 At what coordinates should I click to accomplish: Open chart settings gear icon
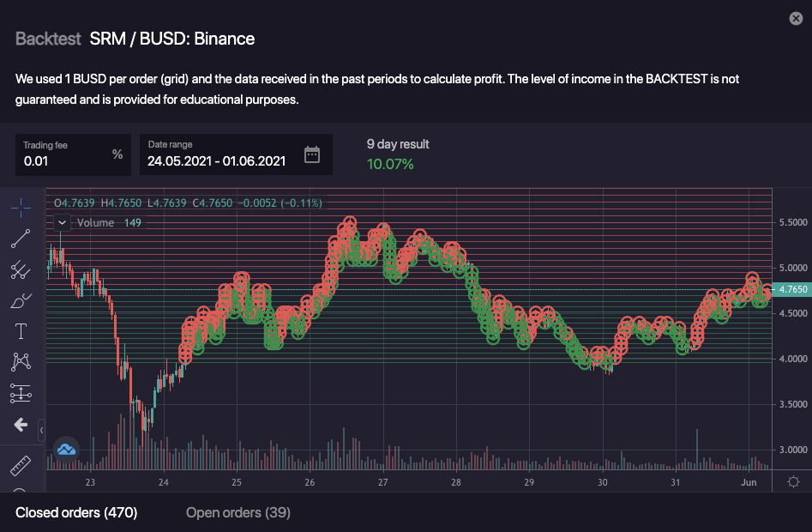pos(793,481)
